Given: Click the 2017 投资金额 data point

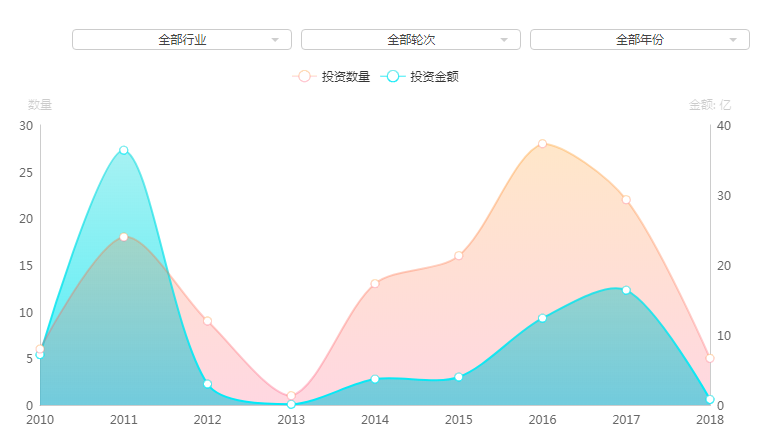Looking at the screenshot, I should pyautogui.click(x=626, y=290).
